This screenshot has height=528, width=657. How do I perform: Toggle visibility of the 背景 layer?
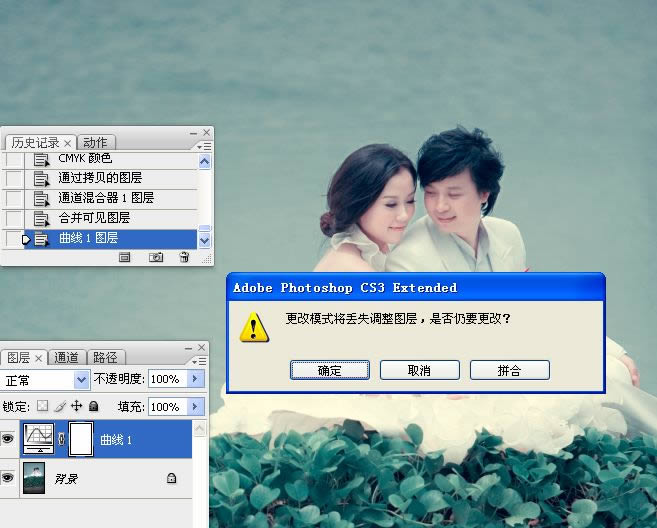point(9,479)
